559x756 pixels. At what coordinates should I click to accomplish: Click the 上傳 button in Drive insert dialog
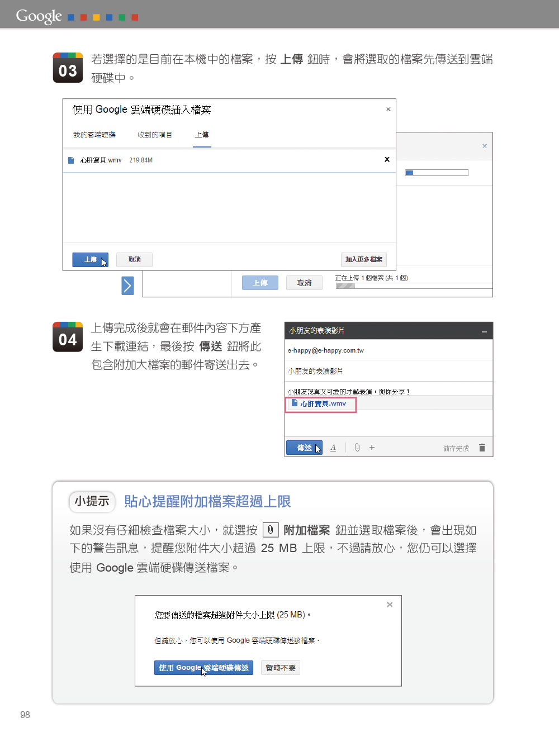click(90, 259)
